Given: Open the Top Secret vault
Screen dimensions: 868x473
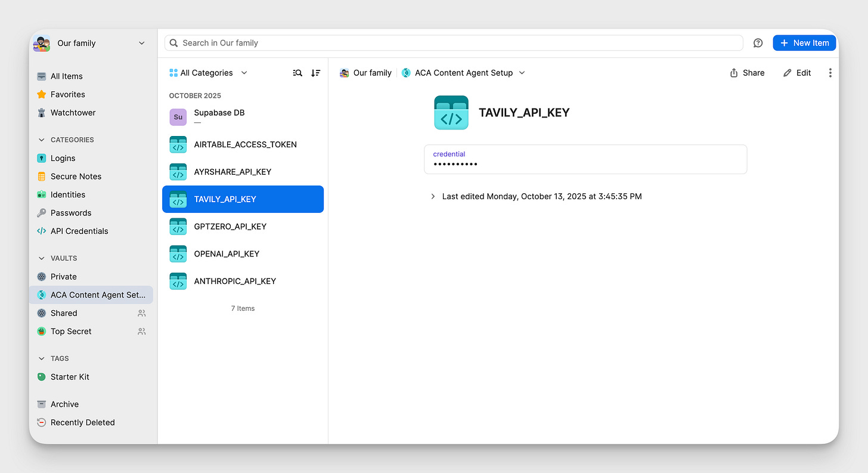Looking at the screenshot, I should click(x=91, y=331).
